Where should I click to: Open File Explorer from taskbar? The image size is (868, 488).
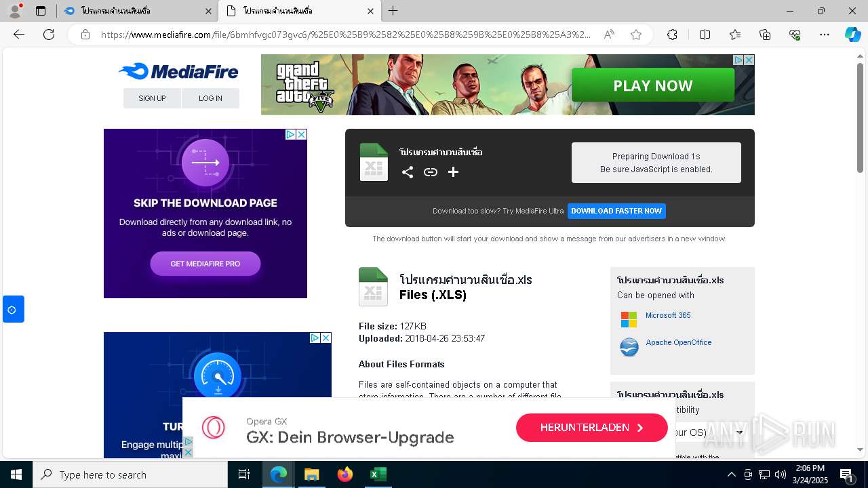311,474
